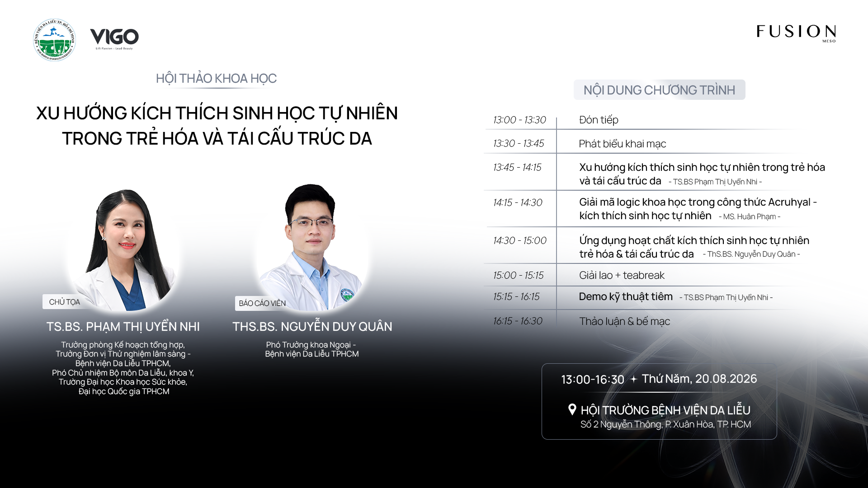Select the 13:00 - 13:30 Đón tiếp row

pyautogui.click(x=656, y=120)
